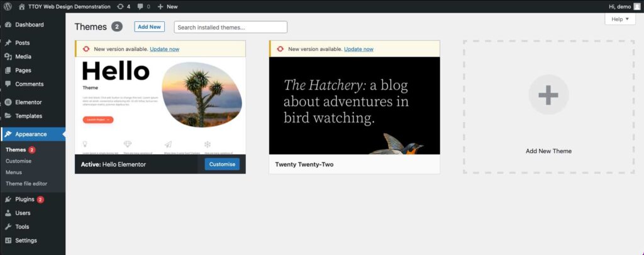
Task: Click the Dashboard gauge icon
Action: tap(8, 24)
